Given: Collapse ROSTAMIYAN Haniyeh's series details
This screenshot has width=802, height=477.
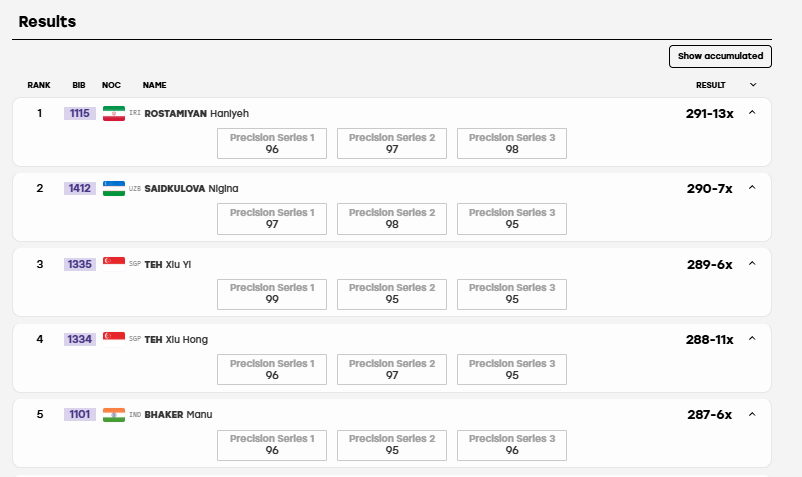Looking at the screenshot, I should (752, 112).
